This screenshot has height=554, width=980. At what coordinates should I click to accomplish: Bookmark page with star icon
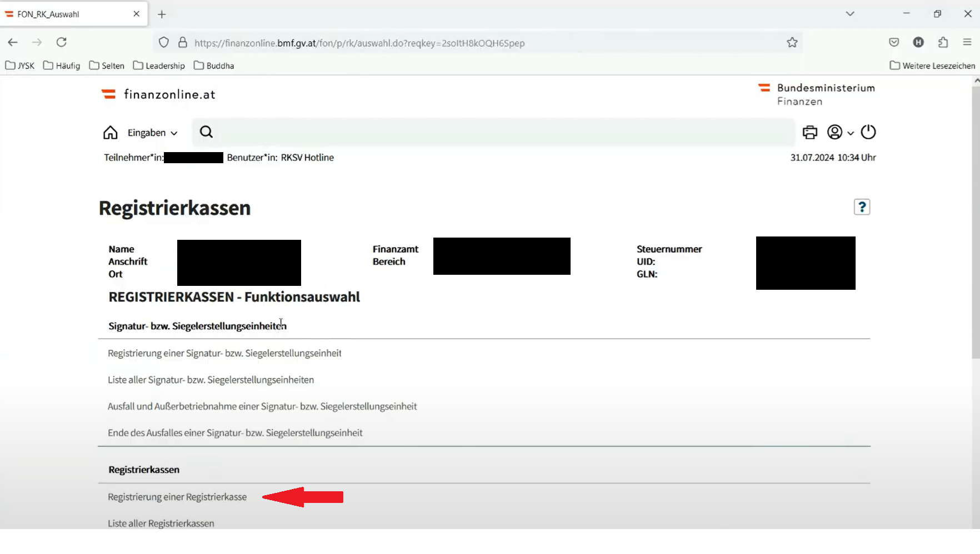[792, 43]
